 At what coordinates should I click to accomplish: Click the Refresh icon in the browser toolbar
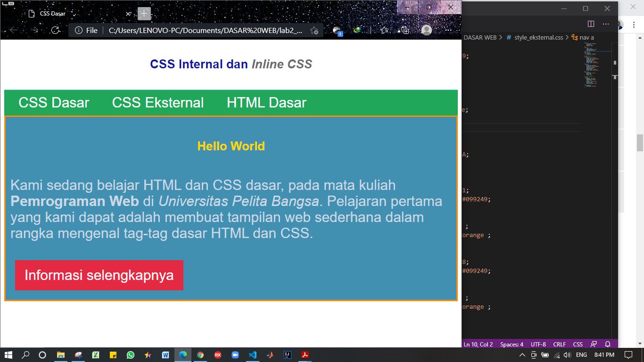pos(57,30)
